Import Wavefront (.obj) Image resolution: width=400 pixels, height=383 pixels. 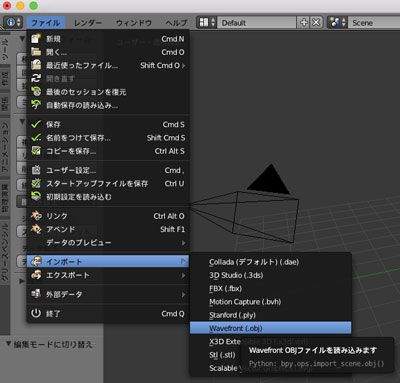[270, 328]
